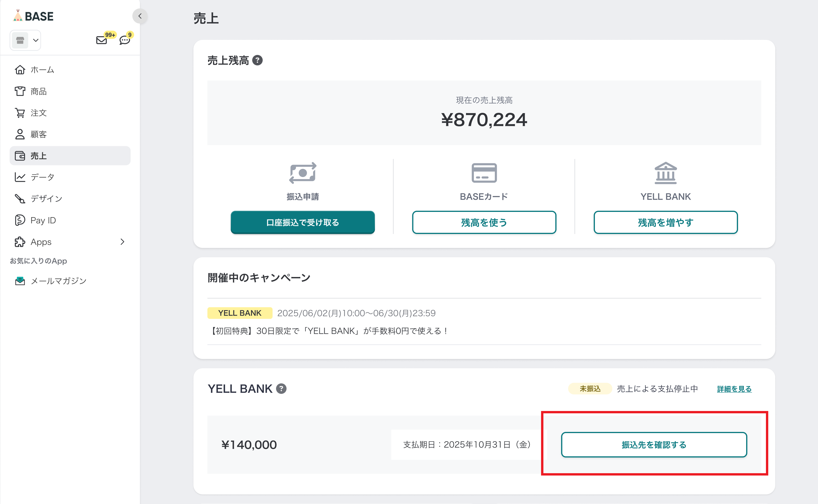Click 振込先を確認する button
Viewport: 818px width, 504px height.
click(x=654, y=445)
